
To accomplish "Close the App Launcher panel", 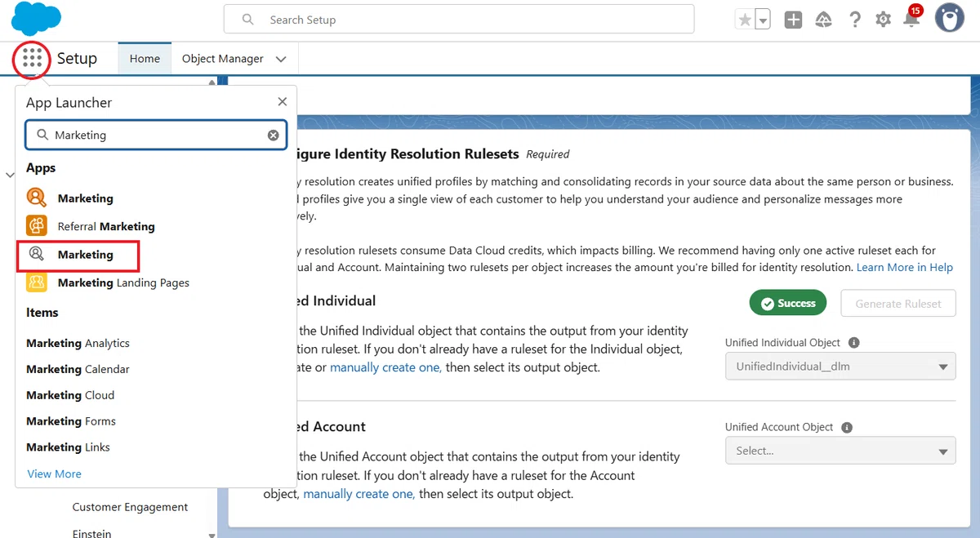I will [x=283, y=102].
